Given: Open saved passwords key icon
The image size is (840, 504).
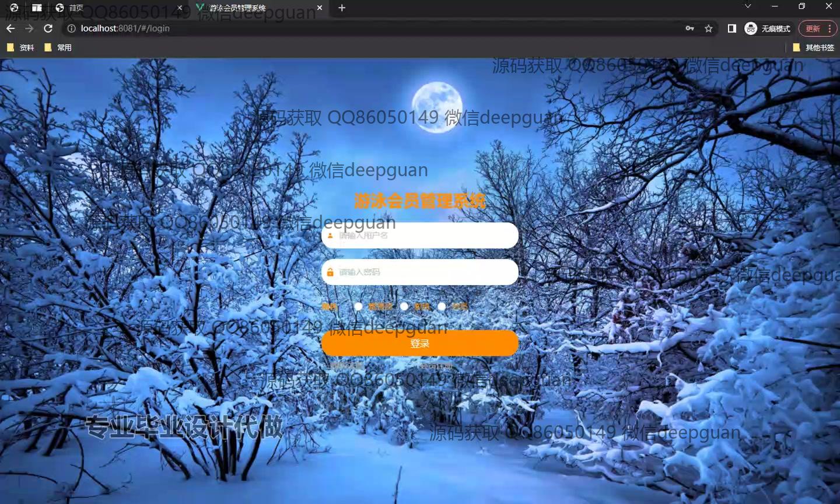Looking at the screenshot, I should [x=689, y=28].
